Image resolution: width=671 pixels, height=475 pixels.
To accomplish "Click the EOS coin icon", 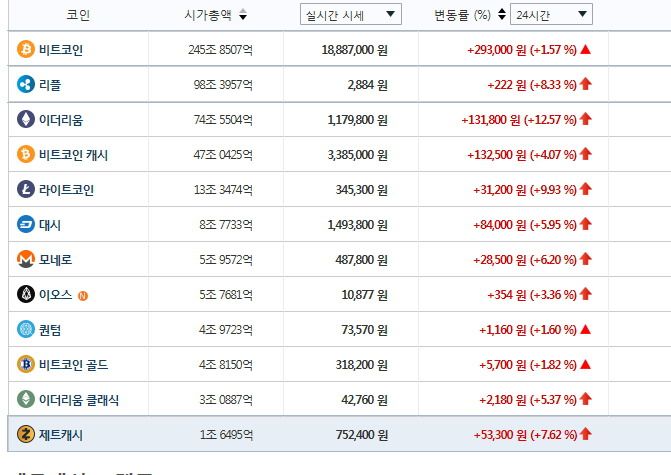I will point(26,294).
